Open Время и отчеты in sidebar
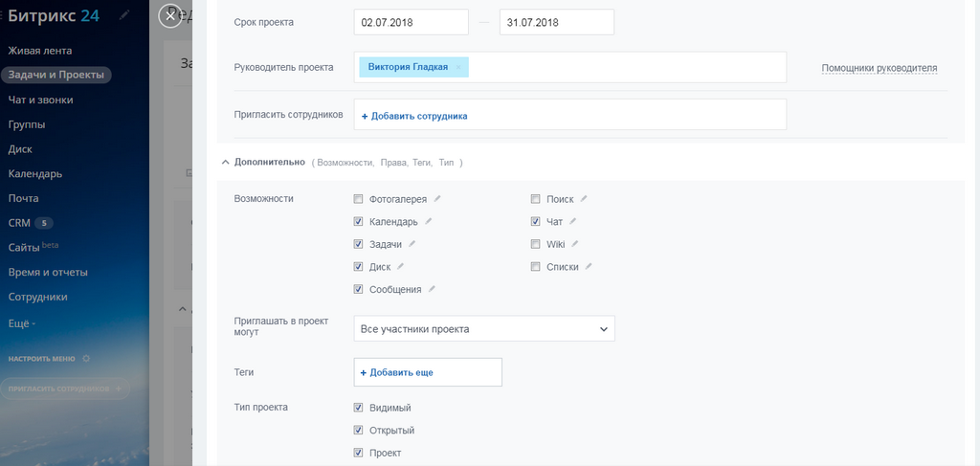 click(x=48, y=273)
